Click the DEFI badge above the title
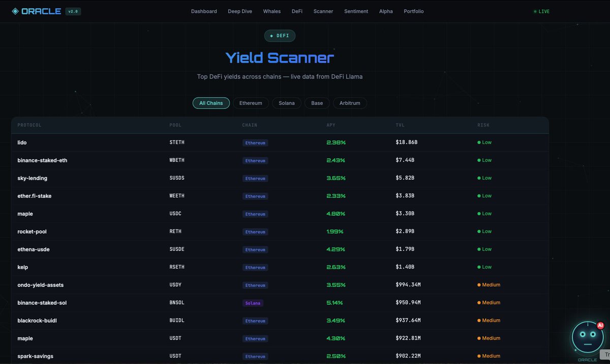Screen dimensions: 610x364 coord(280,36)
